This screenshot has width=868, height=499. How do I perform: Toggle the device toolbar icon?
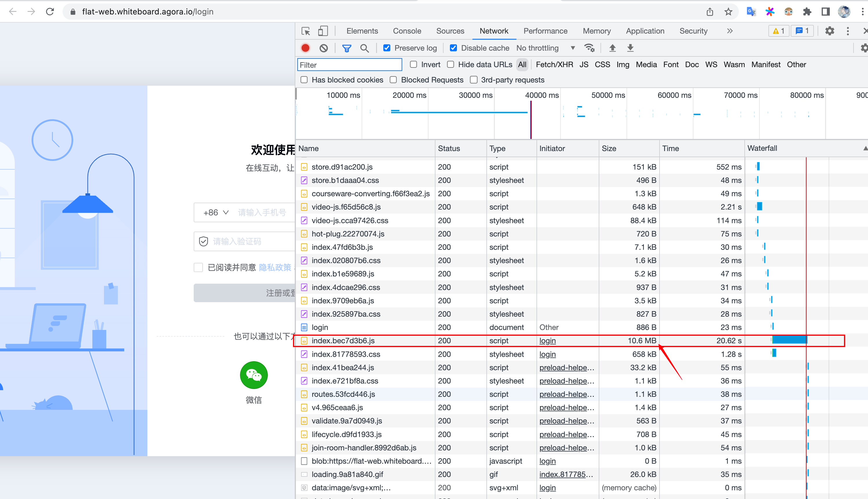323,31
